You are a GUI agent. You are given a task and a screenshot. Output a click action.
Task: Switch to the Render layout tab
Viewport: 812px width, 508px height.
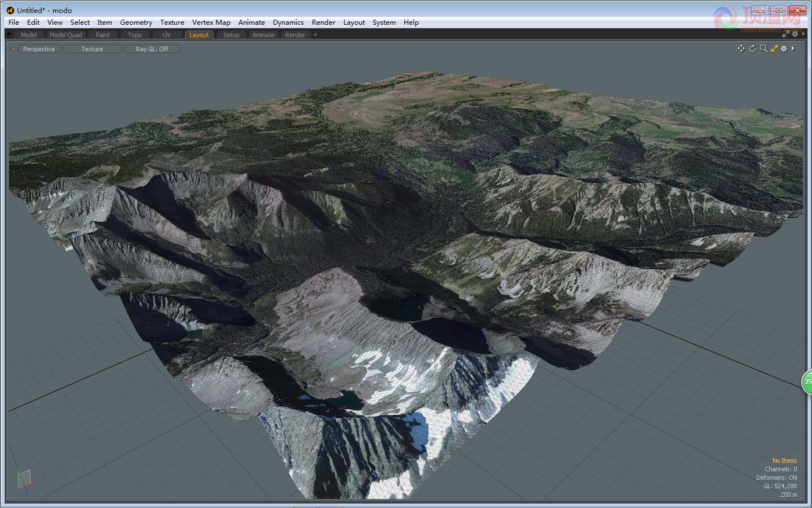click(295, 35)
